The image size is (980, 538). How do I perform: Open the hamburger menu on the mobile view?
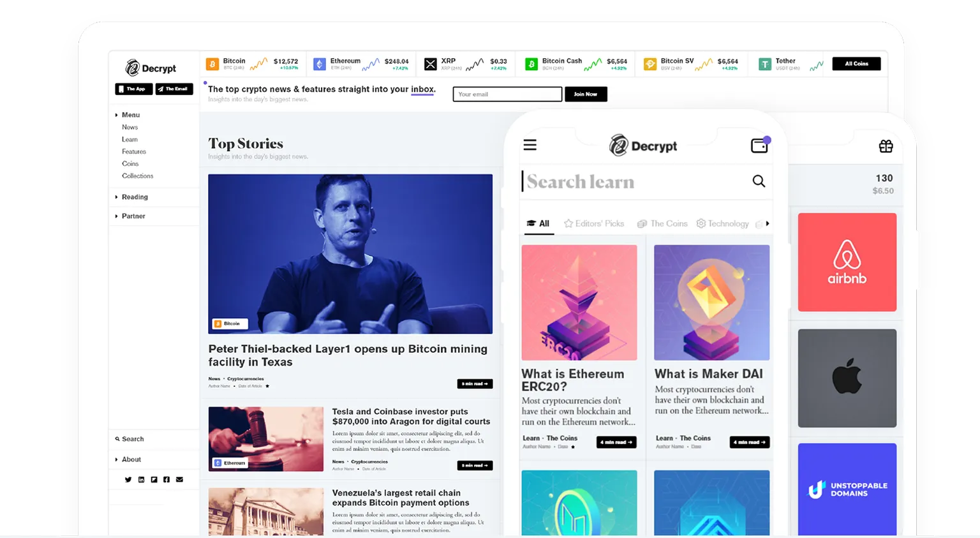(x=530, y=145)
